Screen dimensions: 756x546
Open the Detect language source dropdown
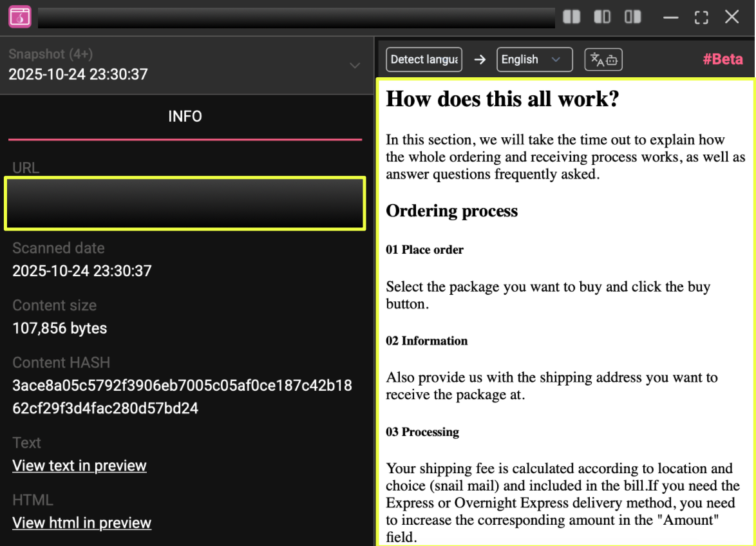coord(424,60)
